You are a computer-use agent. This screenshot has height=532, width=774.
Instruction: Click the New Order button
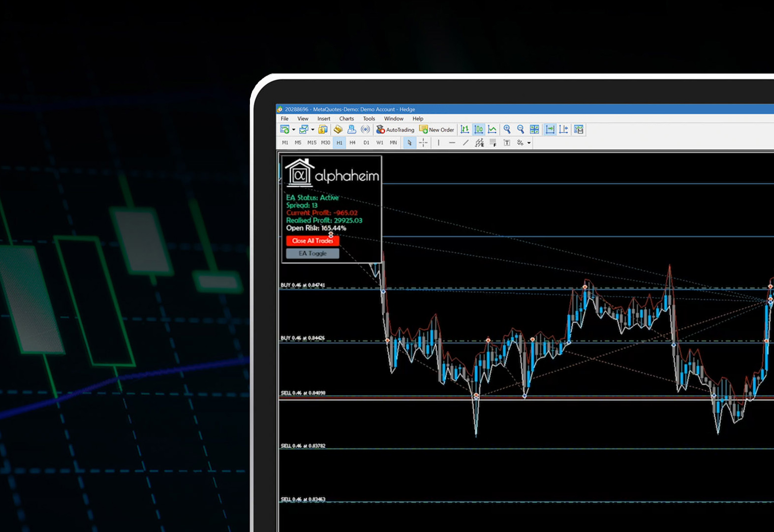436,129
